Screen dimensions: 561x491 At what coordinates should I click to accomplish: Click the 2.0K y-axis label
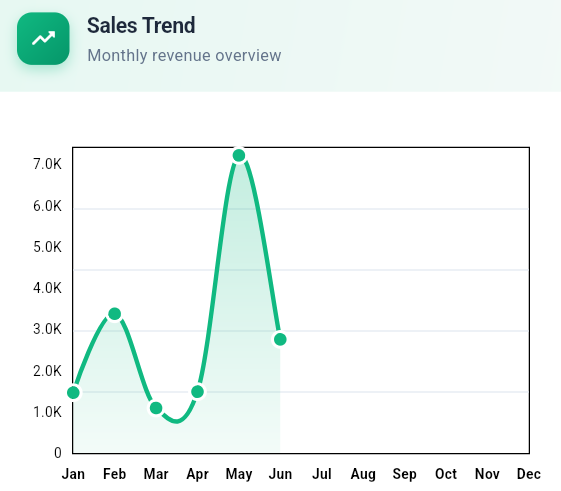47,371
